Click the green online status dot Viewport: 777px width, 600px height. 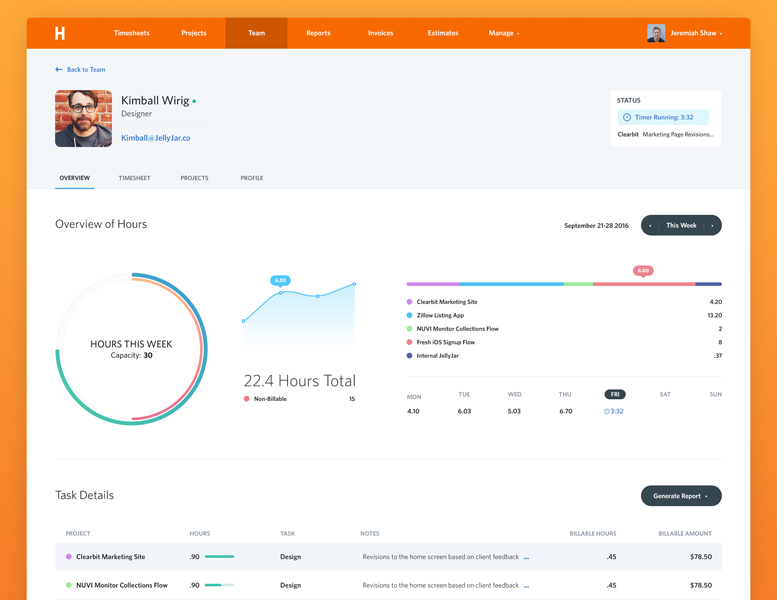click(x=194, y=101)
